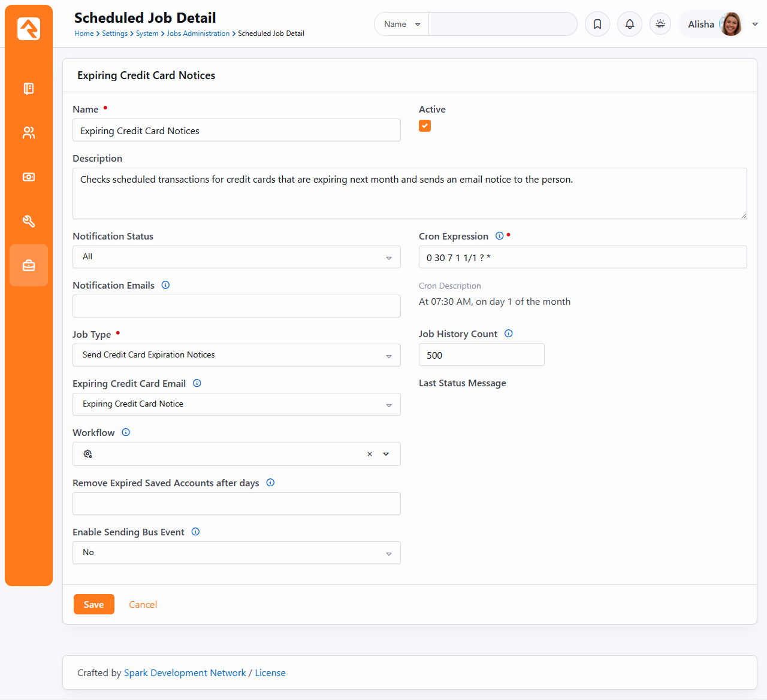767x700 pixels.
Task: Toggle the light/dark theme icon
Action: (x=660, y=24)
